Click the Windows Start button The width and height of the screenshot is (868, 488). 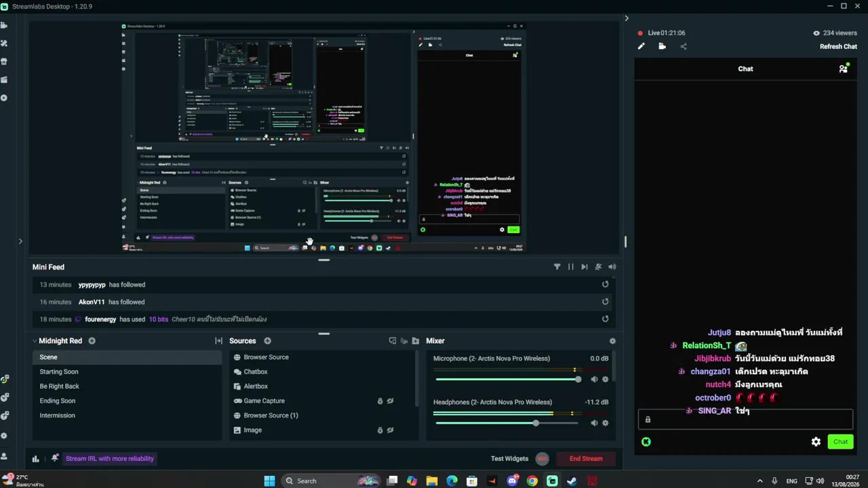[x=269, y=481]
